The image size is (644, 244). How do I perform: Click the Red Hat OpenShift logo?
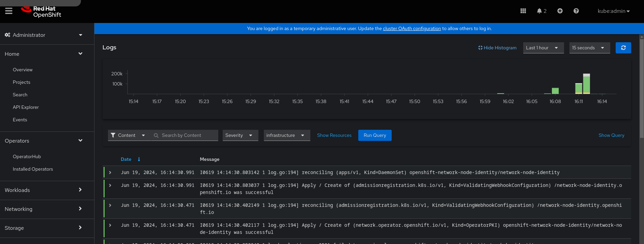41,11
